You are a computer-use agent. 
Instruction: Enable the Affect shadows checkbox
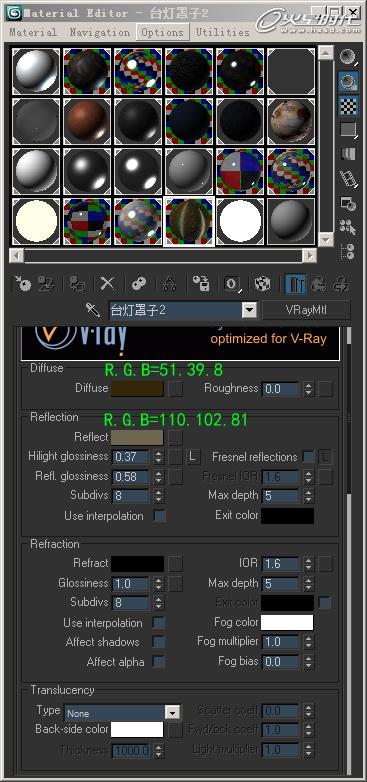(159, 641)
